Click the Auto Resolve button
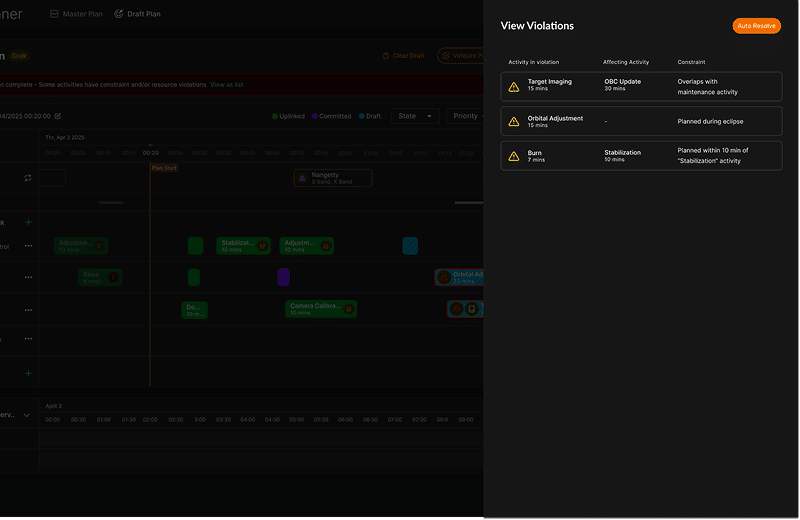 tap(756, 26)
